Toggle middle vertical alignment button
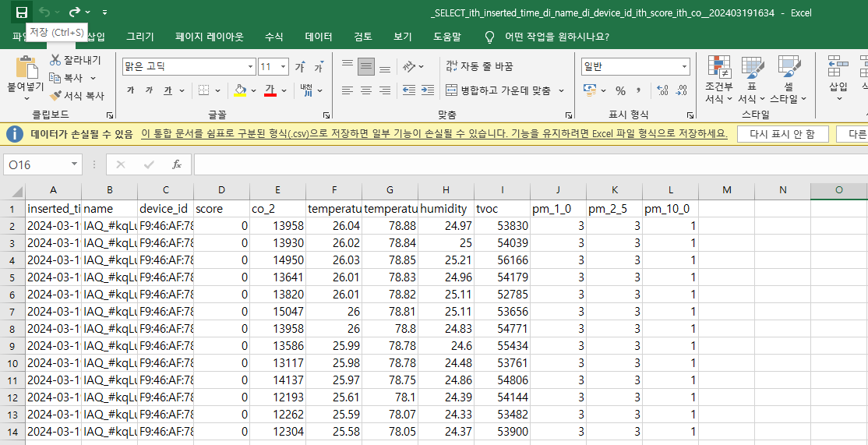 [x=365, y=67]
